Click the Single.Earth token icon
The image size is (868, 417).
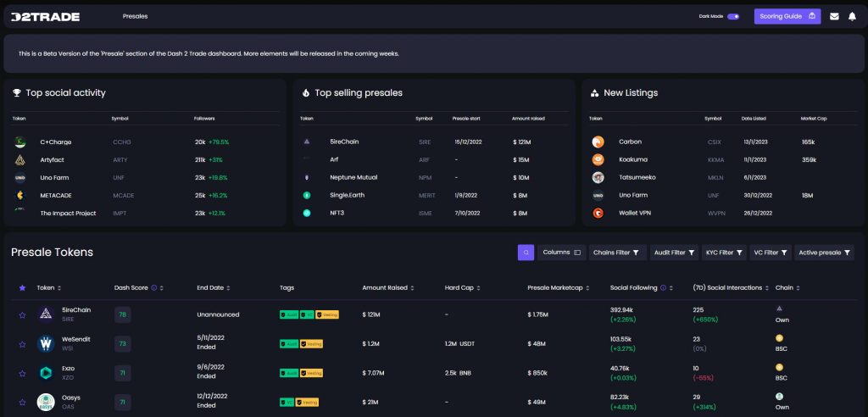[307, 195]
